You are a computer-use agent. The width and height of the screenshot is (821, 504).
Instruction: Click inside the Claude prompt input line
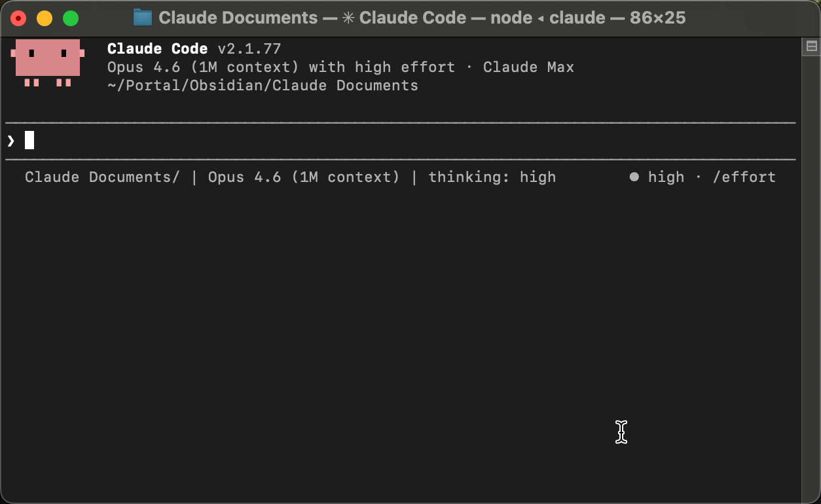(x=401, y=141)
